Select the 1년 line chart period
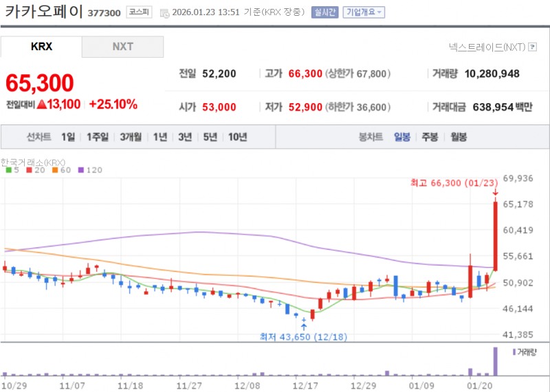Image resolution: width=550 pixels, height=392 pixels. pyautogui.click(x=160, y=137)
